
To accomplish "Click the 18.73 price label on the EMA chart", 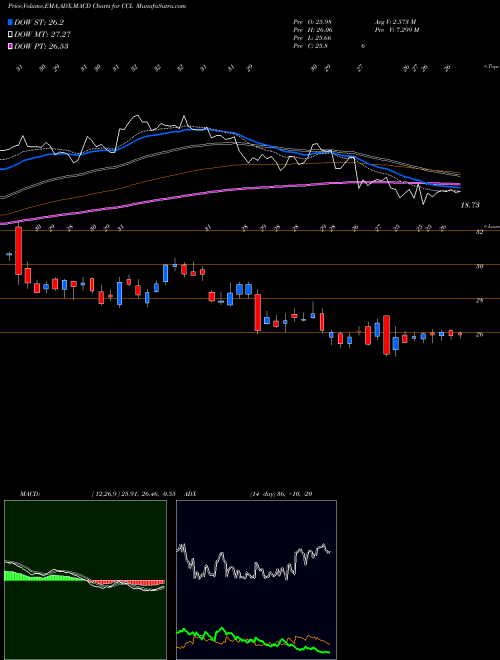I will pyautogui.click(x=470, y=205).
